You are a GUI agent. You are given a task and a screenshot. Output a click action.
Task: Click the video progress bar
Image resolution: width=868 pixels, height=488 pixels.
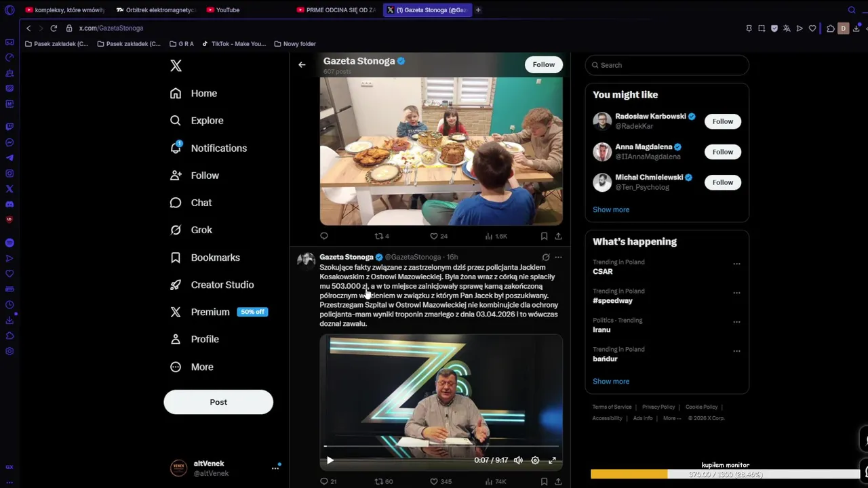coord(441,446)
